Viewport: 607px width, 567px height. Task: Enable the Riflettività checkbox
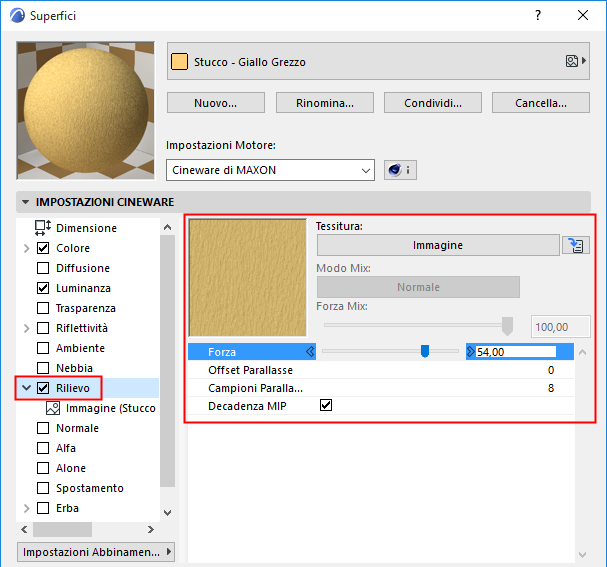43,328
